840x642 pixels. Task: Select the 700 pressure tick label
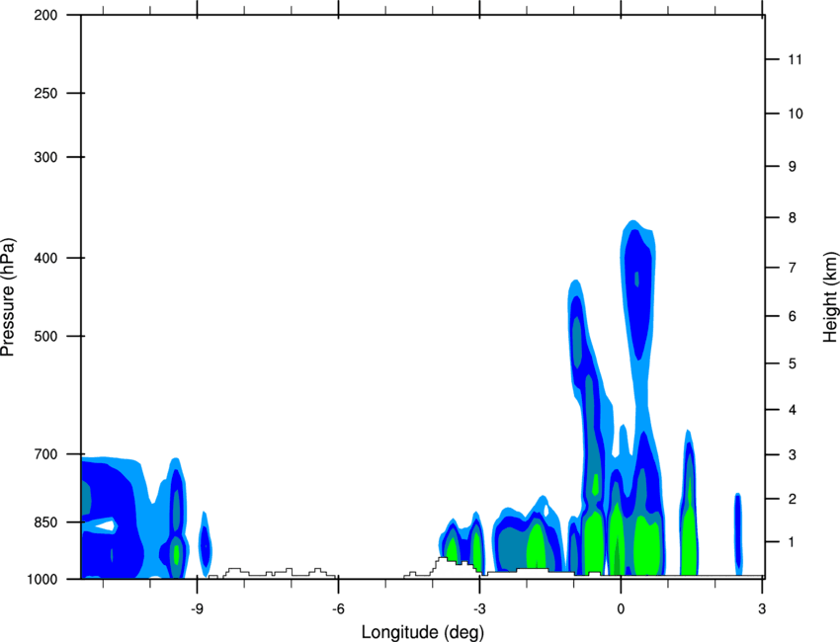point(45,454)
